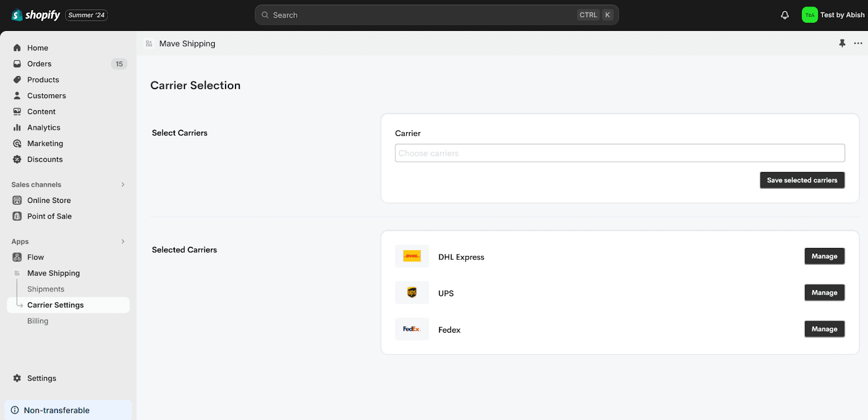Click the DHL Express name
868x420 pixels.
click(461, 257)
